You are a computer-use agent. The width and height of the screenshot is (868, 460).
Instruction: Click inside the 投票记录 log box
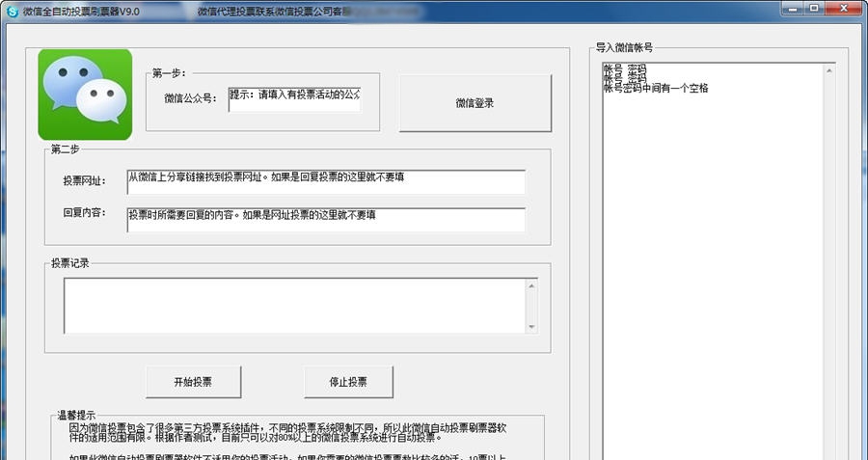tap(294, 306)
